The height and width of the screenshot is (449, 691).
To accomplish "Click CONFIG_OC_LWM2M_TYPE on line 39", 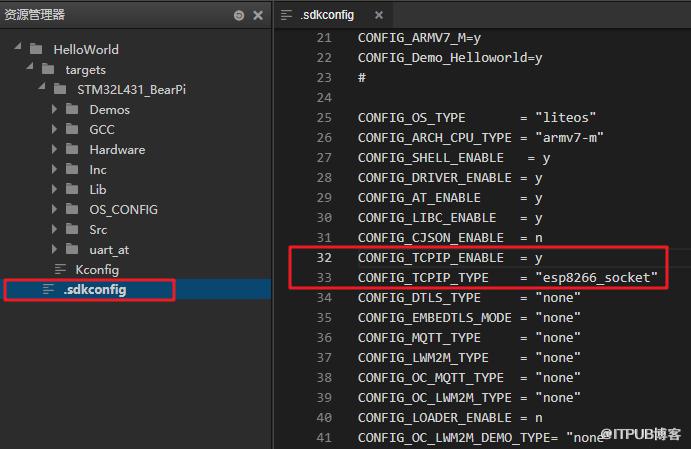I will point(435,398).
